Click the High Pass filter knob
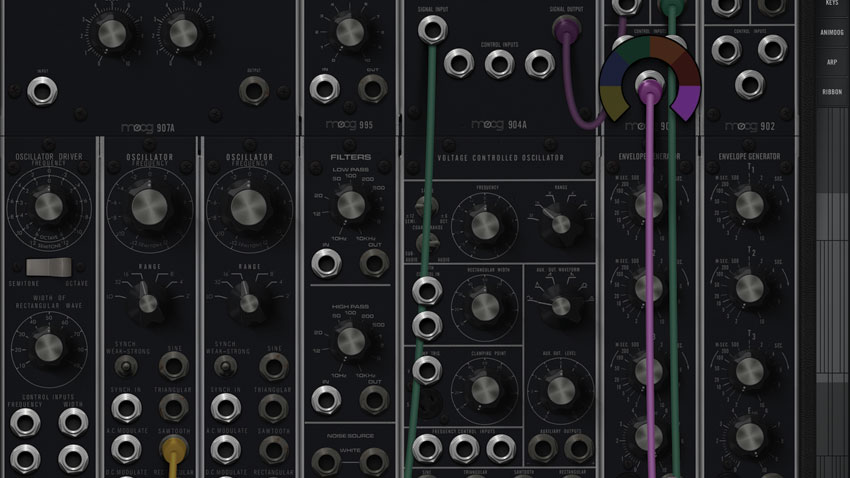 [351, 342]
